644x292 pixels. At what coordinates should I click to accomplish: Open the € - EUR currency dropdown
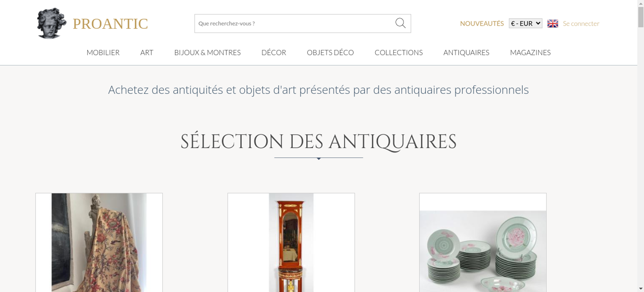pos(526,23)
